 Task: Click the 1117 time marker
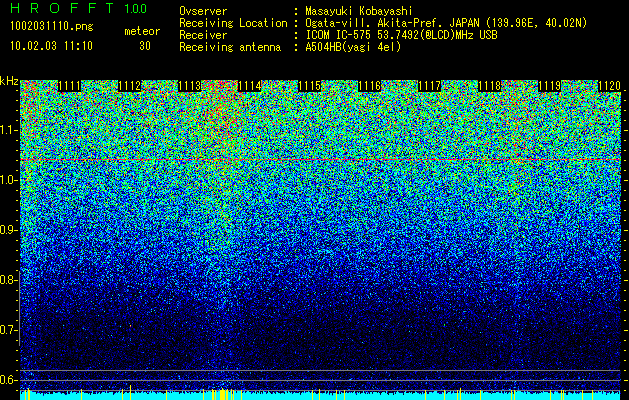point(429,86)
